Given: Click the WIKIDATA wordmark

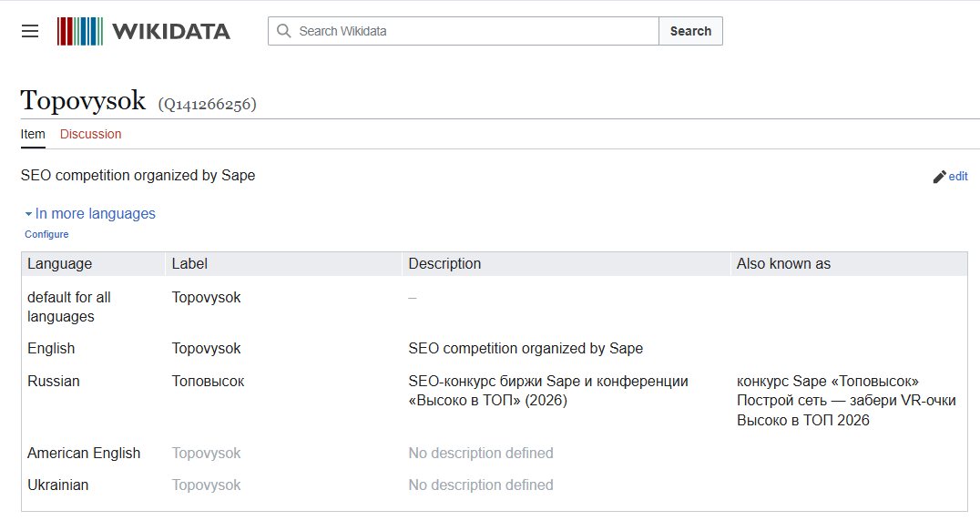Looking at the screenshot, I should coord(171,31).
